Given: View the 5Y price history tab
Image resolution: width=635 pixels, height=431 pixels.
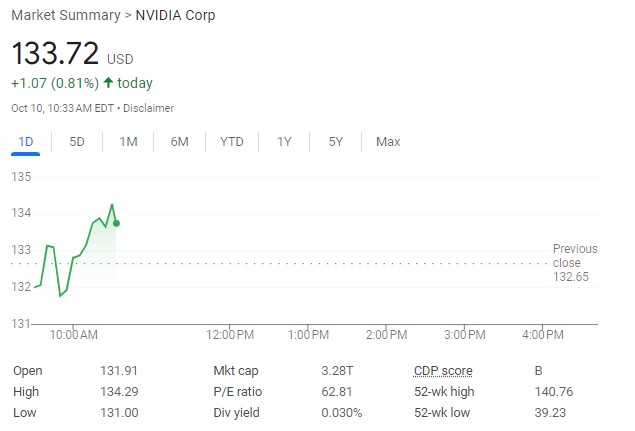Looking at the screenshot, I should [336, 142].
